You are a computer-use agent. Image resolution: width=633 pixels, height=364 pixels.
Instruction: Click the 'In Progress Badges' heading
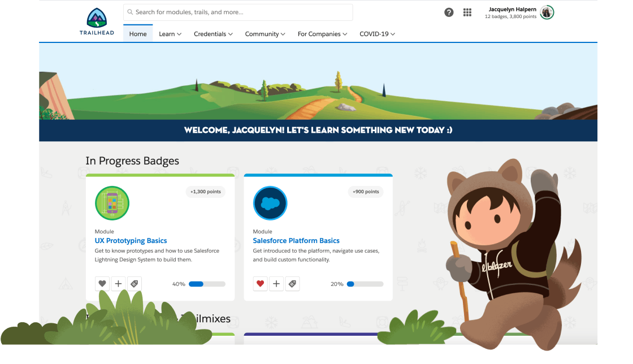click(x=132, y=161)
